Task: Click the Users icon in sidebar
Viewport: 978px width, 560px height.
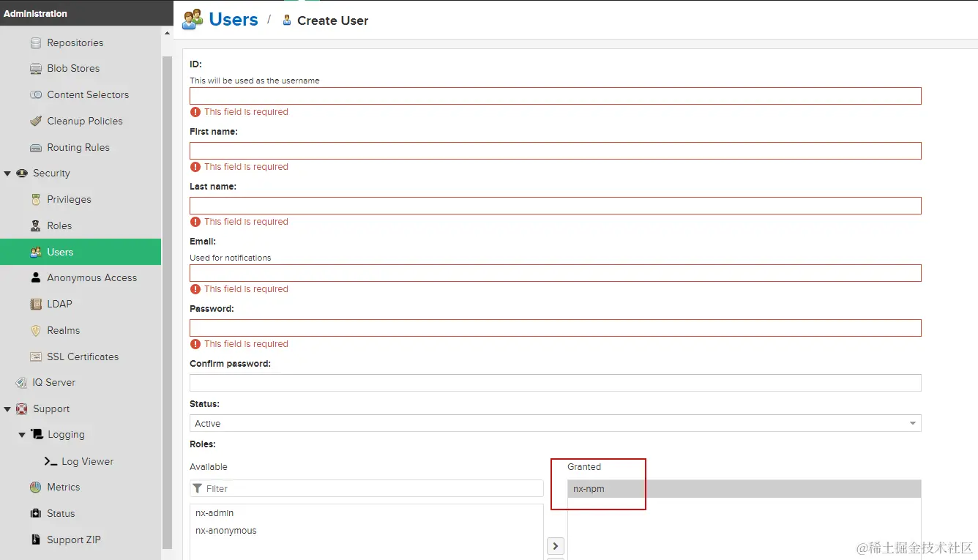Action: pos(35,253)
